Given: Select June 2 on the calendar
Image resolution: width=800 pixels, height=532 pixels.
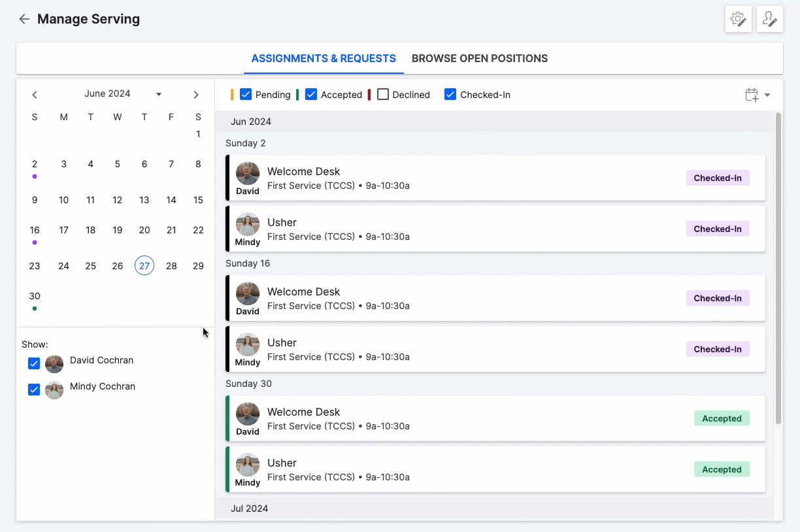Looking at the screenshot, I should 35,165.
